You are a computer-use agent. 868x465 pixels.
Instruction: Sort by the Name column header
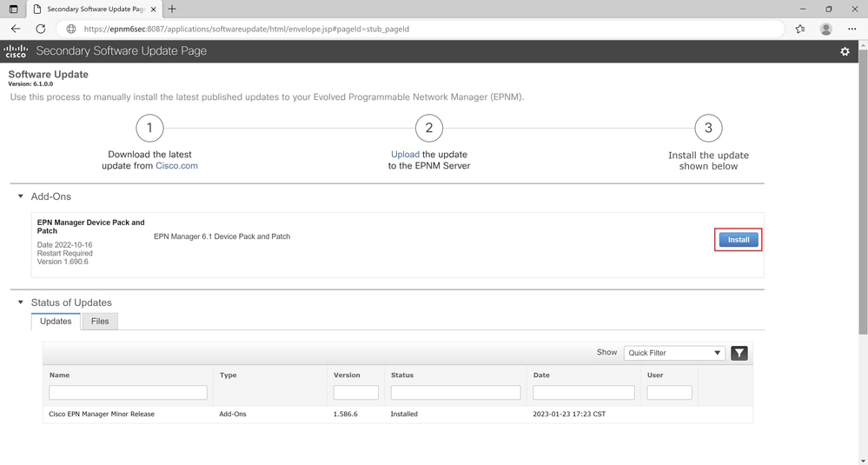(59, 375)
